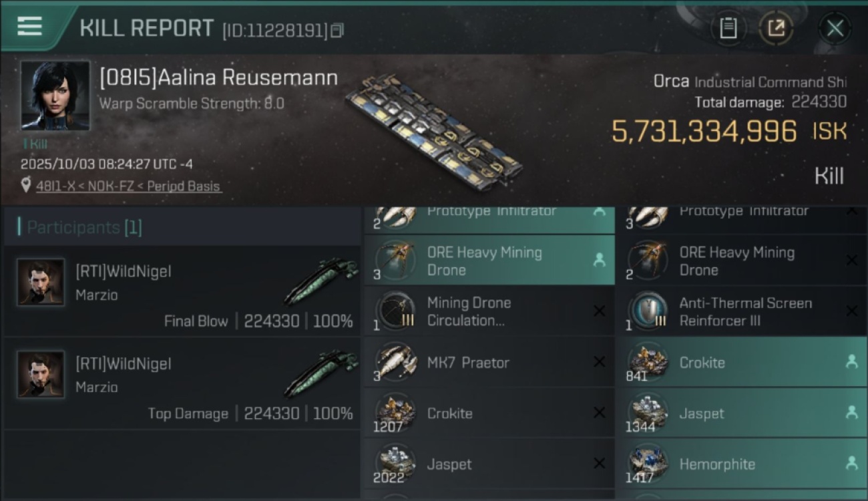Tap the MK7 Praetor drone icon
Viewport: 868px width, 501px height.
[x=395, y=362]
